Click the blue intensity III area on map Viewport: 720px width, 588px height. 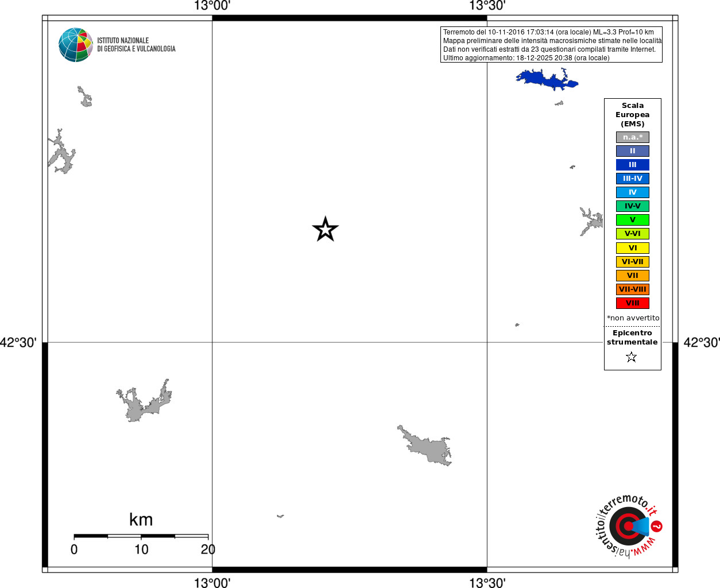(x=547, y=79)
